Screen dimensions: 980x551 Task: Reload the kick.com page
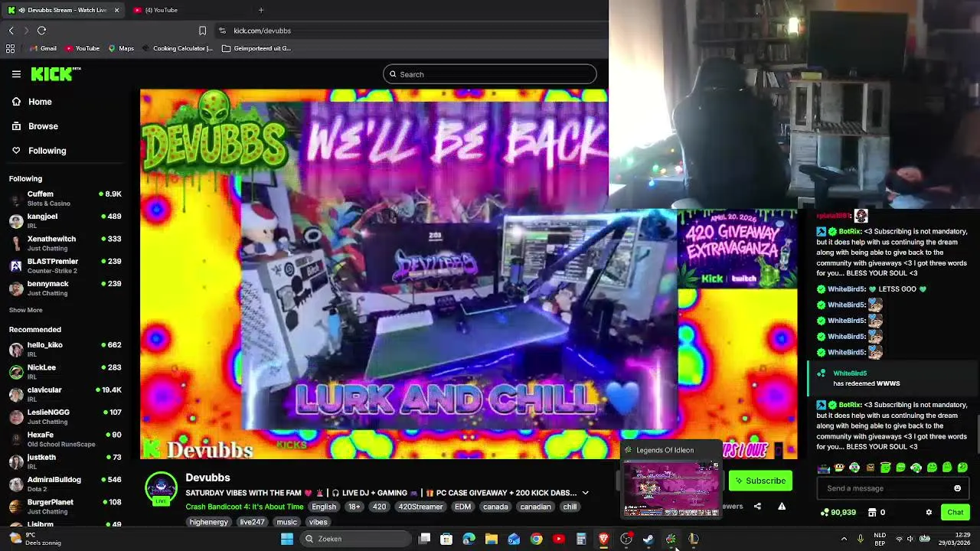click(x=41, y=31)
